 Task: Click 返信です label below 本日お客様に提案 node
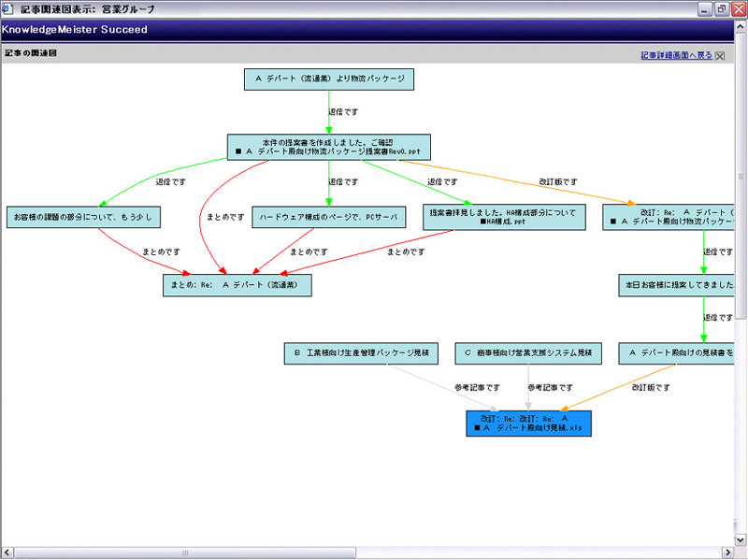[718, 317]
